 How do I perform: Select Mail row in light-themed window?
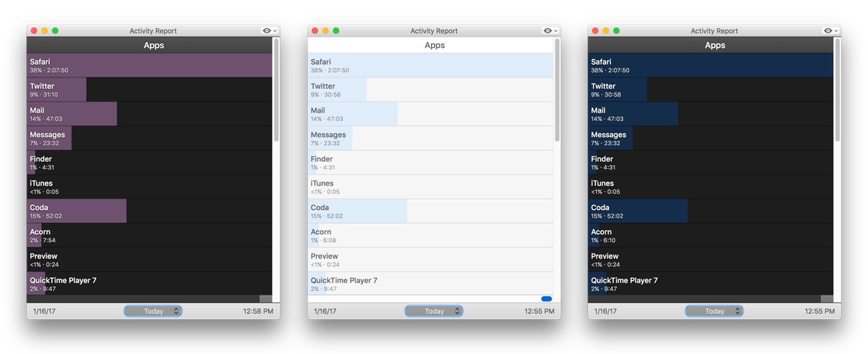tap(430, 114)
